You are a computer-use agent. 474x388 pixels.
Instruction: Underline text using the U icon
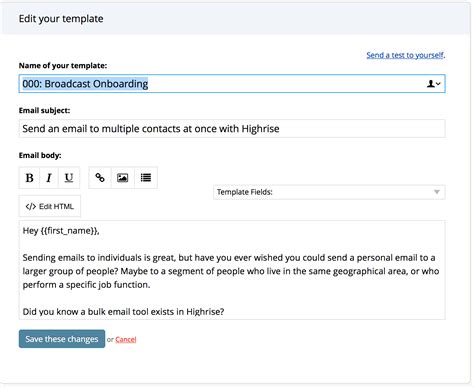pos(69,178)
